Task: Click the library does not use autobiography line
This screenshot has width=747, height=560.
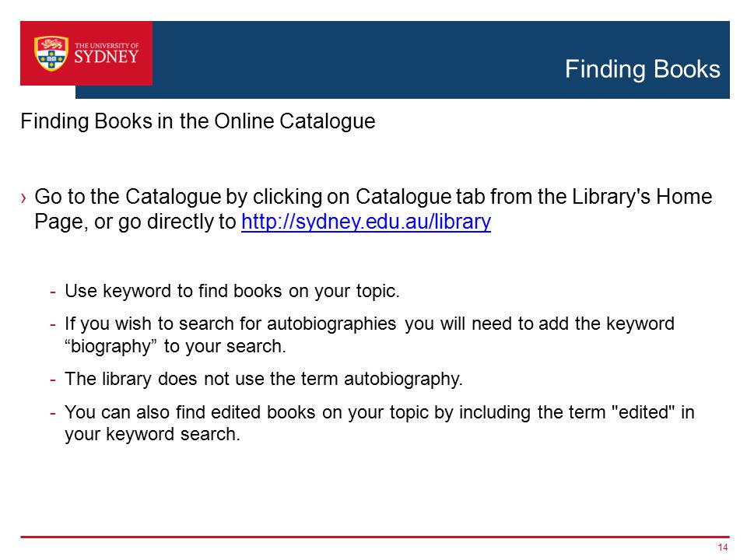Action: pos(264,379)
